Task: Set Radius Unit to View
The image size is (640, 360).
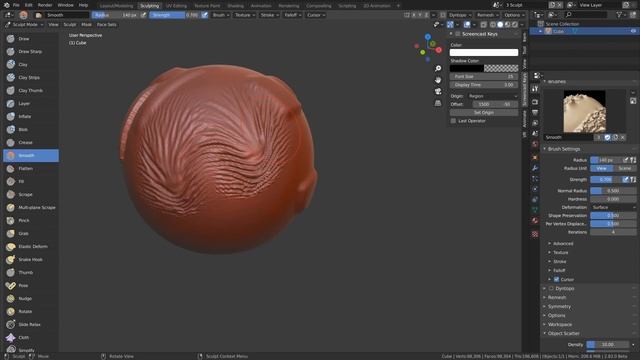Action: pyautogui.click(x=602, y=169)
